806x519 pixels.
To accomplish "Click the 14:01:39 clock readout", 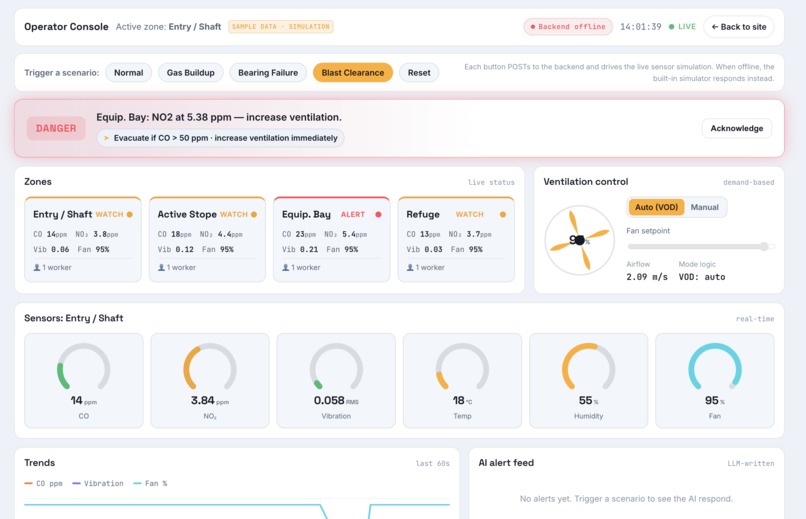I will 640,27.
